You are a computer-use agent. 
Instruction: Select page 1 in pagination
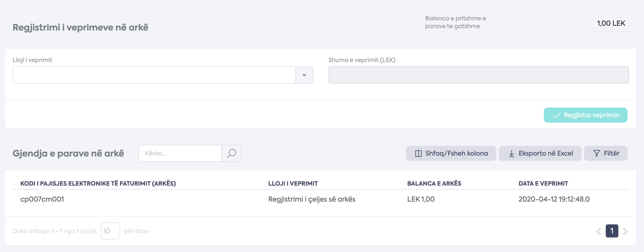[612, 231]
